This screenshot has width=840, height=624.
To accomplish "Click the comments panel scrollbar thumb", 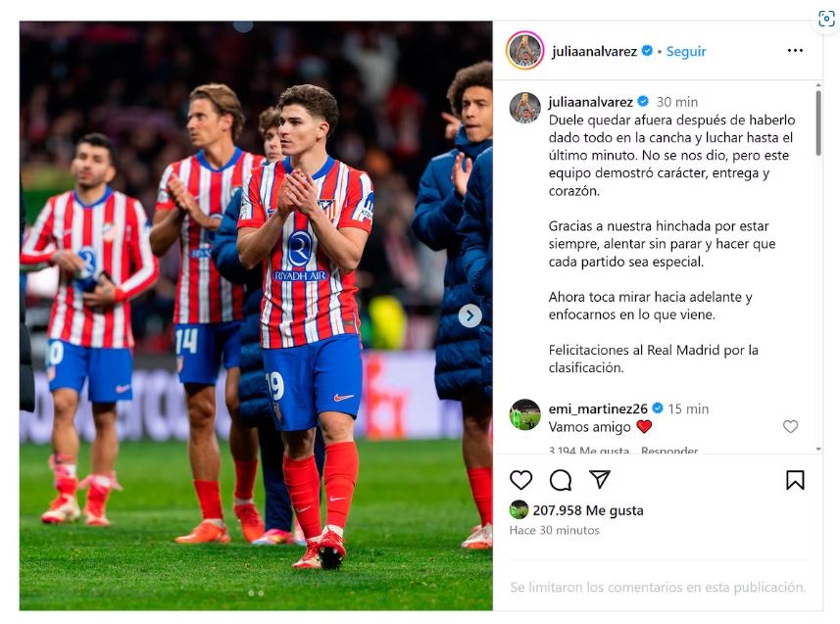I will 818,123.
